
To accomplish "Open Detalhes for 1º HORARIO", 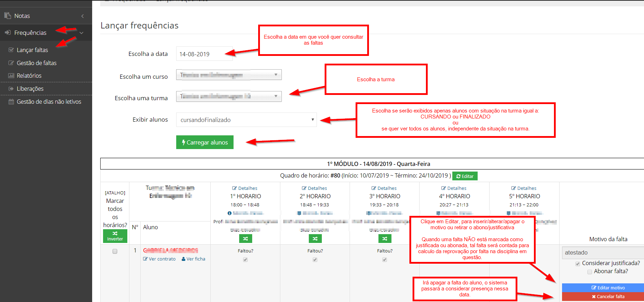I will [x=245, y=188].
